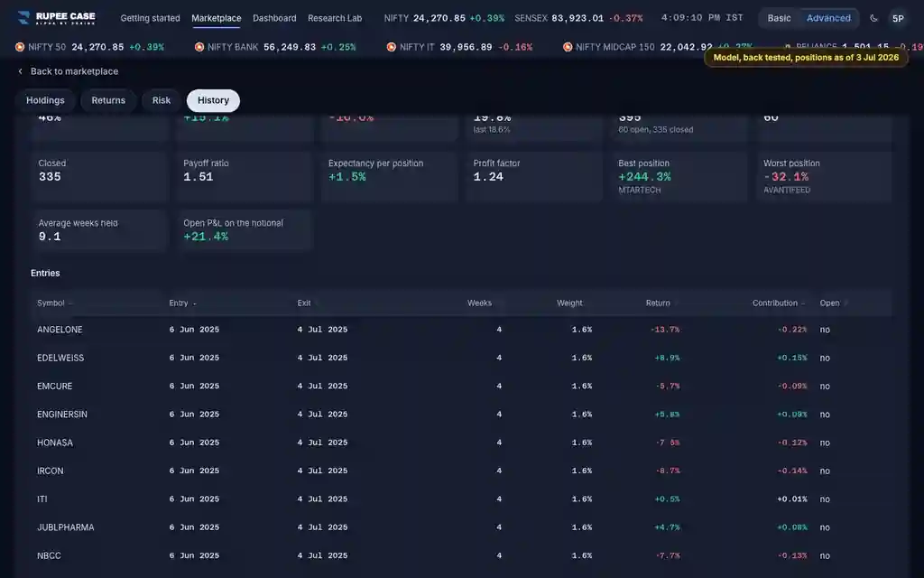
Task: Switch to Basic mode
Action: (779, 18)
